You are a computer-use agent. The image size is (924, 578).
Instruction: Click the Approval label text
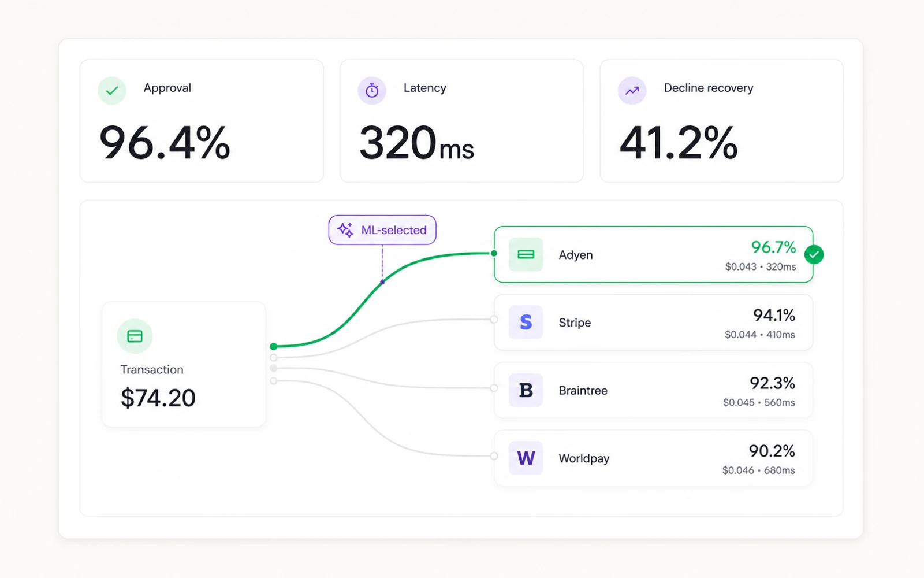coord(167,88)
